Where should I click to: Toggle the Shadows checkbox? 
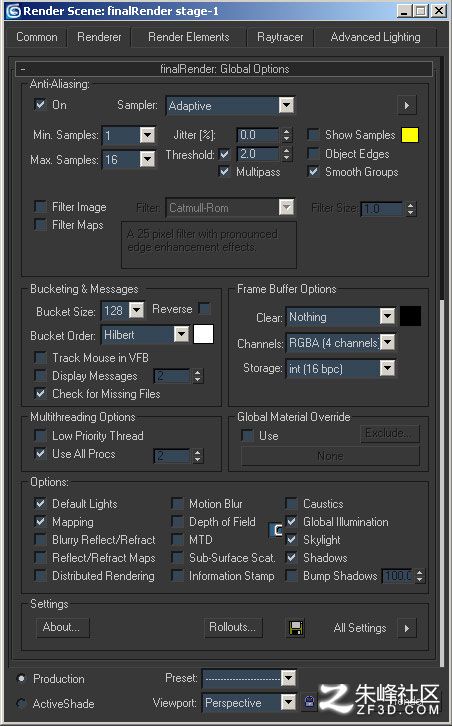click(x=291, y=557)
